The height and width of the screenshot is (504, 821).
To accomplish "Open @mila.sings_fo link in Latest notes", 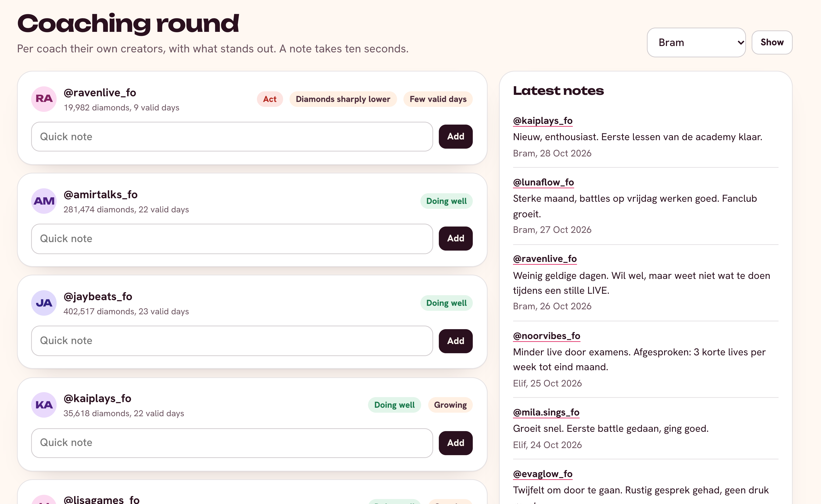I will [x=546, y=412].
